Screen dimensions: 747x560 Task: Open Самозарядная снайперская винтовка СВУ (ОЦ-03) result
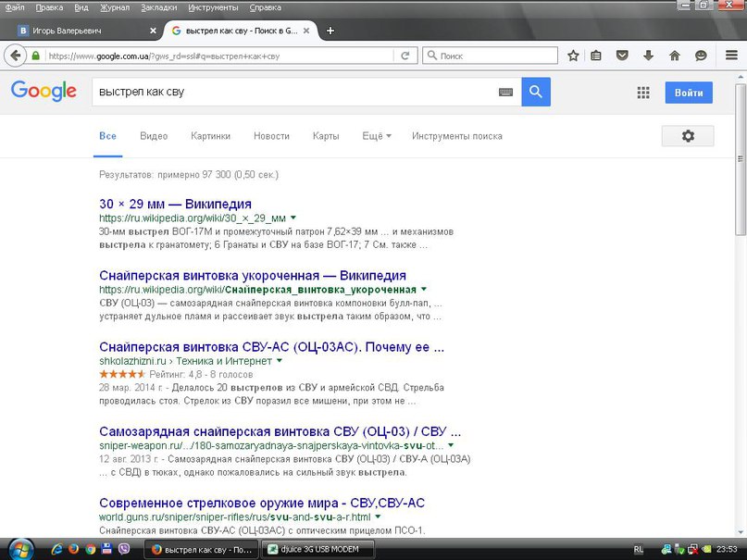tap(280, 431)
